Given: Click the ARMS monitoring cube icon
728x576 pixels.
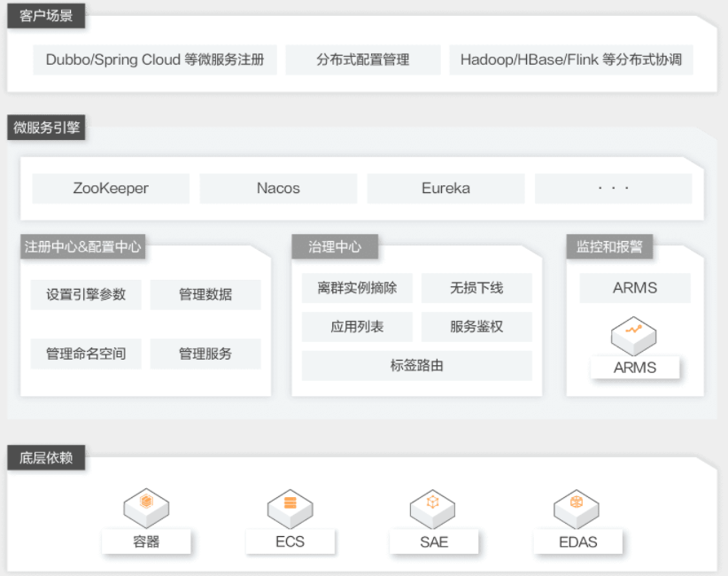Looking at the screenshot, I should click(634, 335).
